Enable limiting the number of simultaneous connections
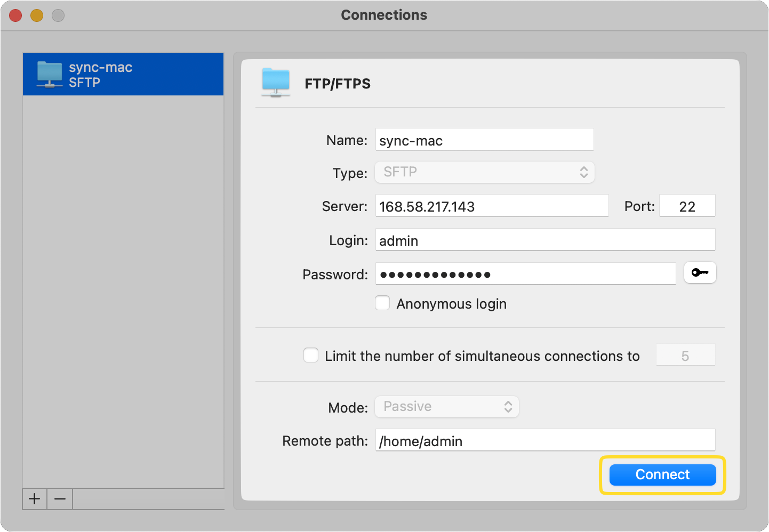Image resolution: width=769 pixels, height=532 pixels. coord(311,354)
